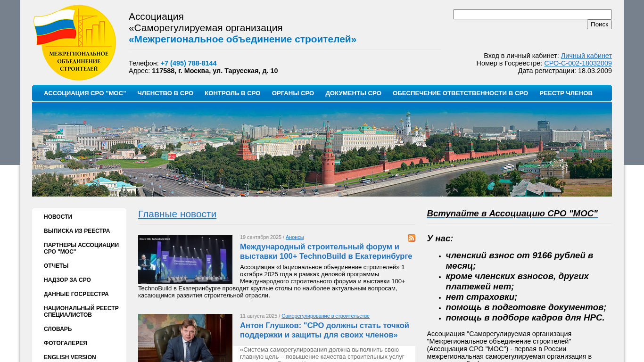
Task: Open Словарь in the sidebar
Action: click(58, 329)
